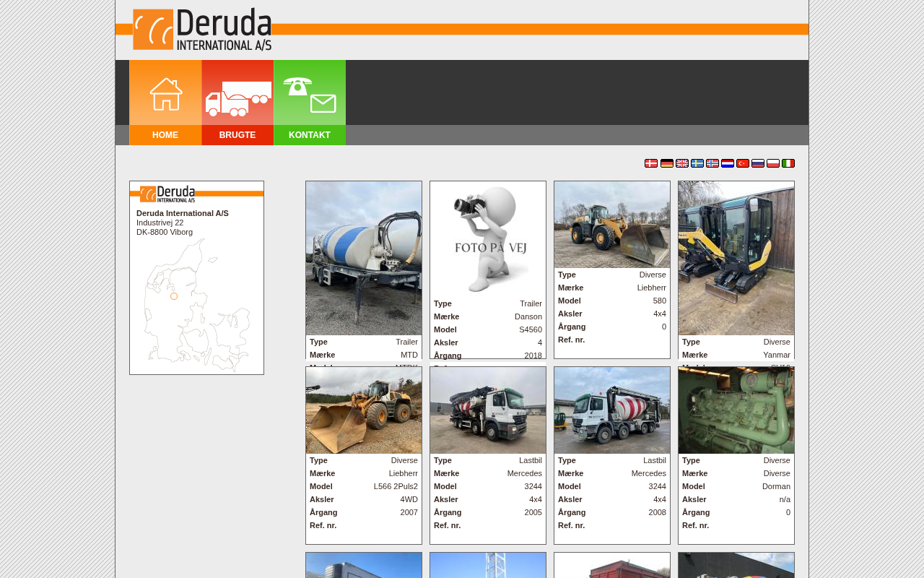Click the '4WD' axle value
The image size is (924, 578).
(409, 499)
